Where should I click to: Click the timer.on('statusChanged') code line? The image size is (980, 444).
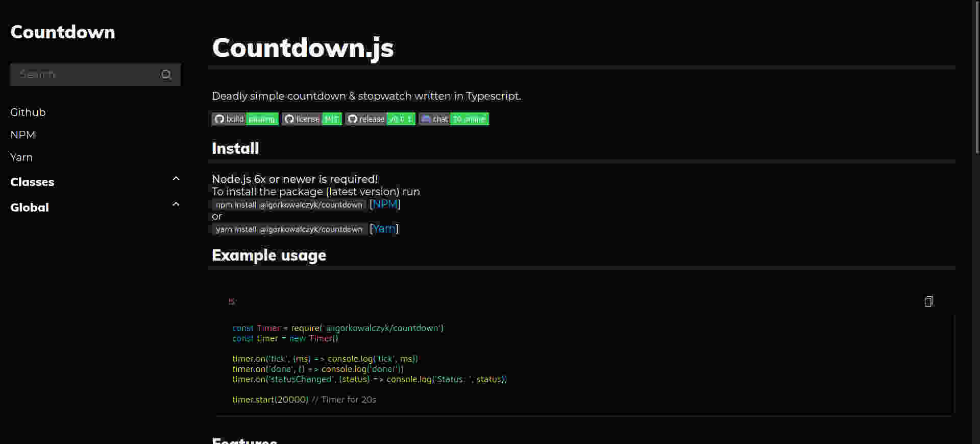pyautogui.click(x=370, y=379)
